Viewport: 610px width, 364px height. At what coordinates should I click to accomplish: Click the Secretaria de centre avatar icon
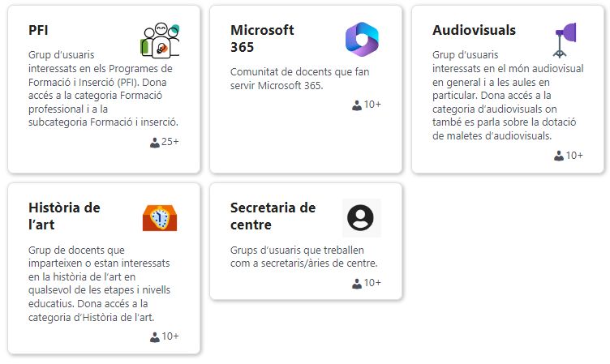tap(362, 217)
